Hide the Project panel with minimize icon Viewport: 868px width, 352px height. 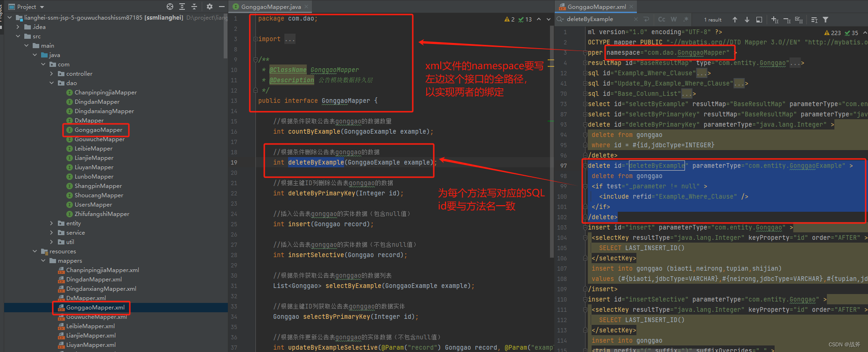pyautogui.click(x=222, y=7)
